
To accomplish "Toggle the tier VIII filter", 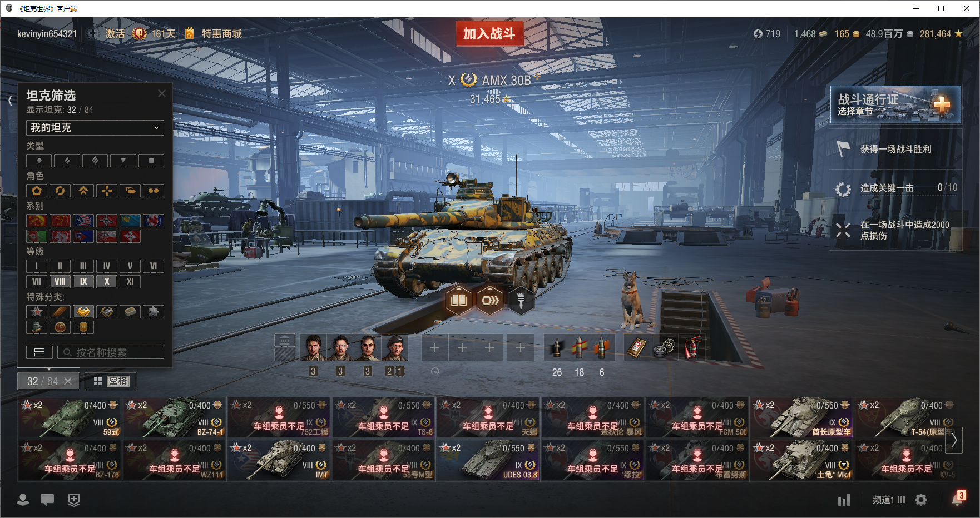I will point(60,281).
